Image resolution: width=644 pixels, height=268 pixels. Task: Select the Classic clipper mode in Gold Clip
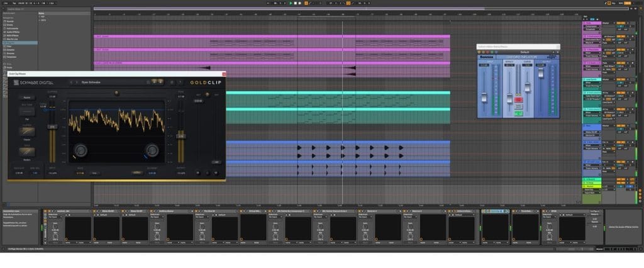tap(26, 131)
